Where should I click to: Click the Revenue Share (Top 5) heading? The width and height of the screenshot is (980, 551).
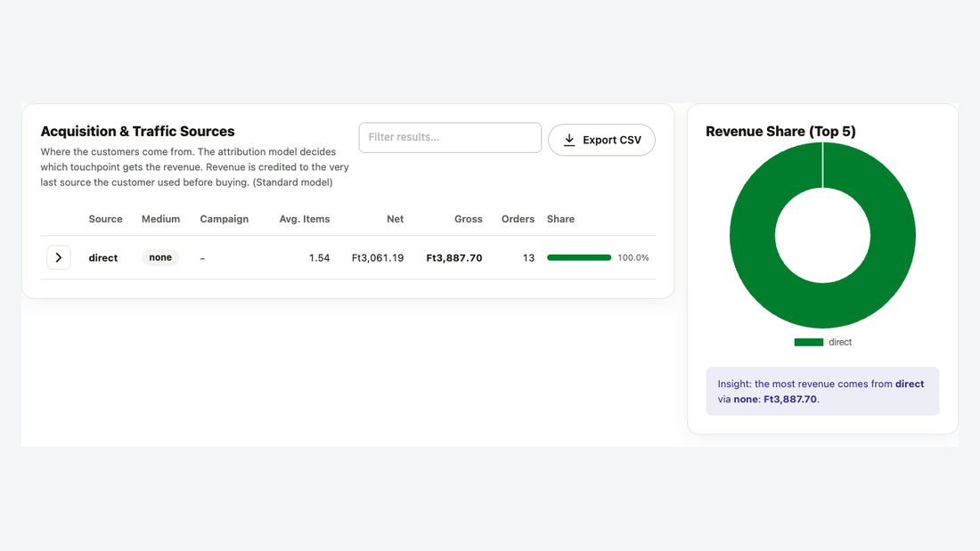(780, 131)
